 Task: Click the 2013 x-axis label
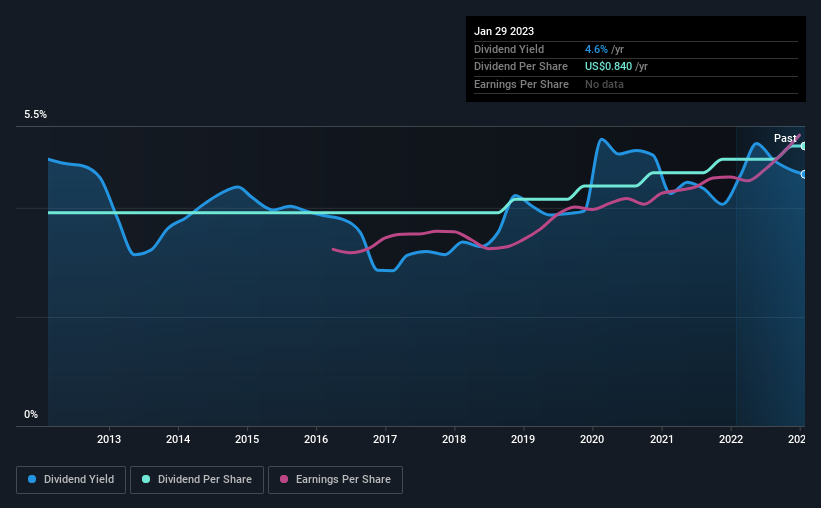(109, 439)
